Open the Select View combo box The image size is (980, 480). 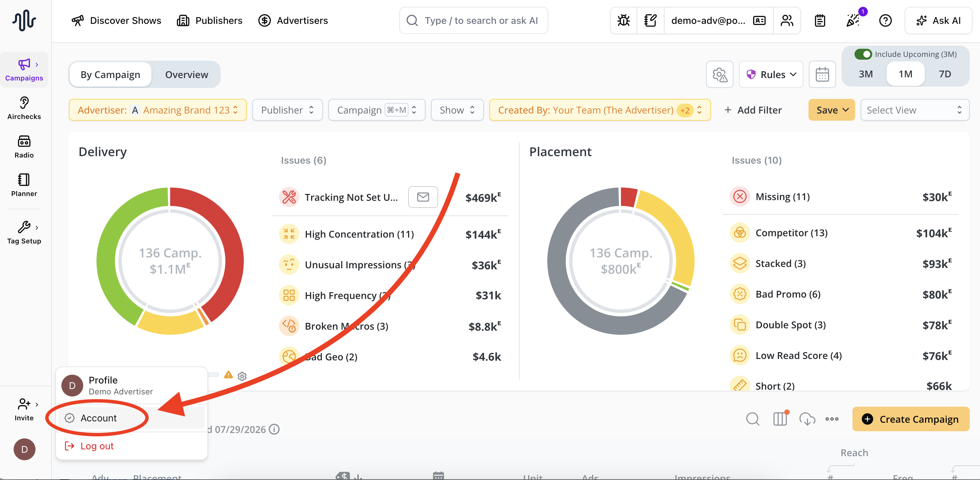click(x=915, y=110)
